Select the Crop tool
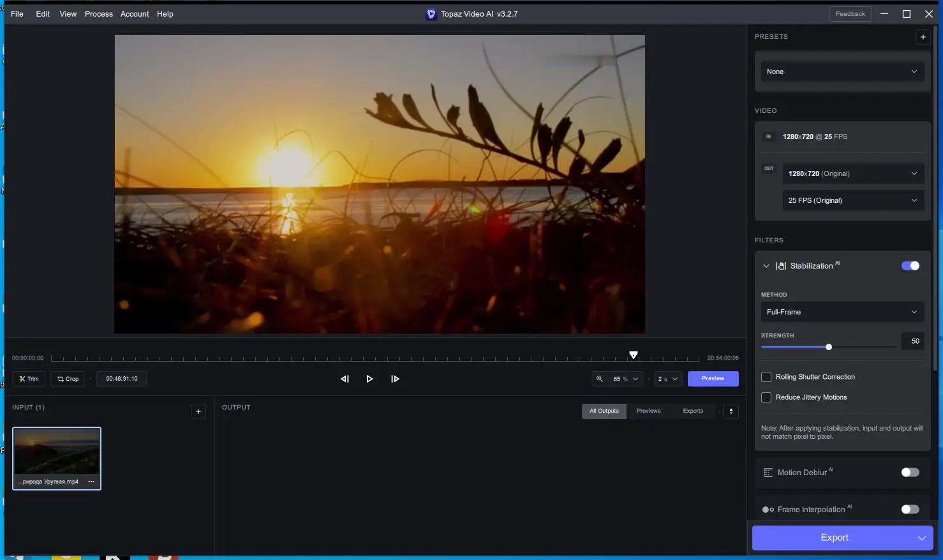The height and width of the screenshot is (560, 943). pos(68,379)
